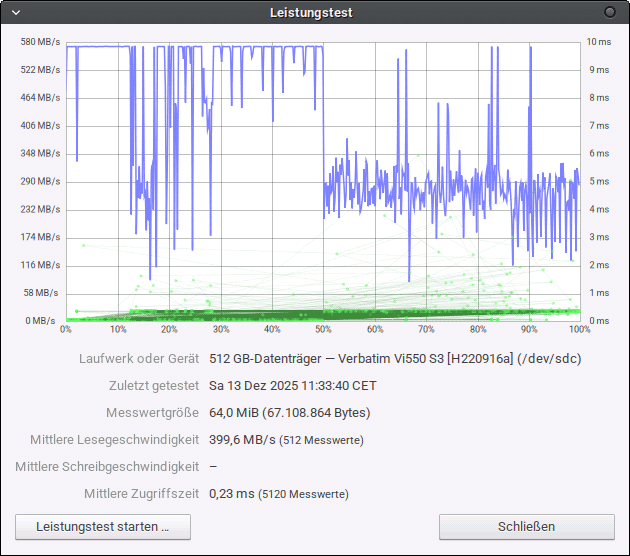Image resolution: width=630 pixels, height=556 pixels.
Task: Click the 'Mittlere Lesegeschwindigkeit' label
Action: [x=115, y=439]
